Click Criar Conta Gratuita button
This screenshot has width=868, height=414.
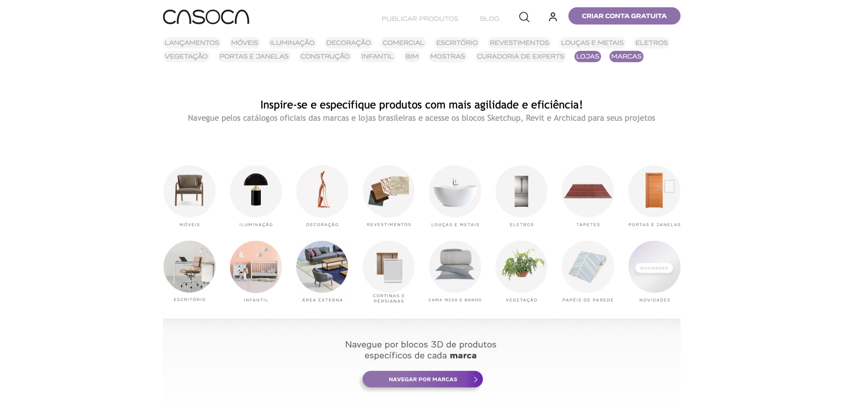tap(624, 16)
